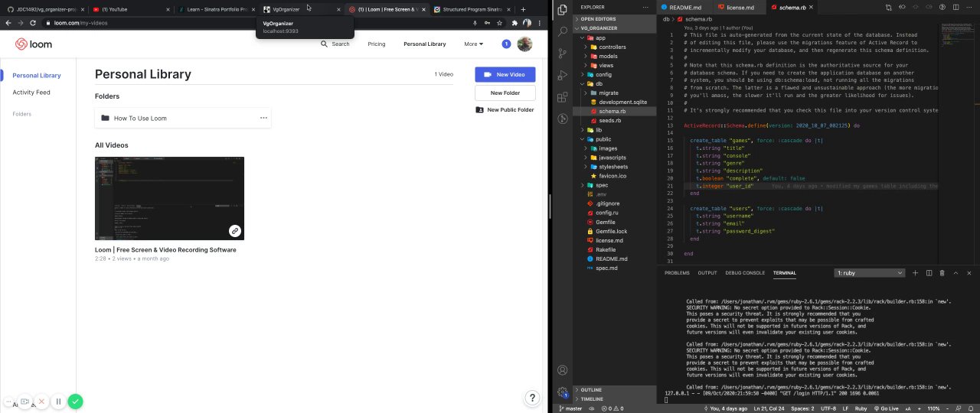Open the Search view in VS Code activity bar
Viewport: 980px width, 413px height.
563,32
